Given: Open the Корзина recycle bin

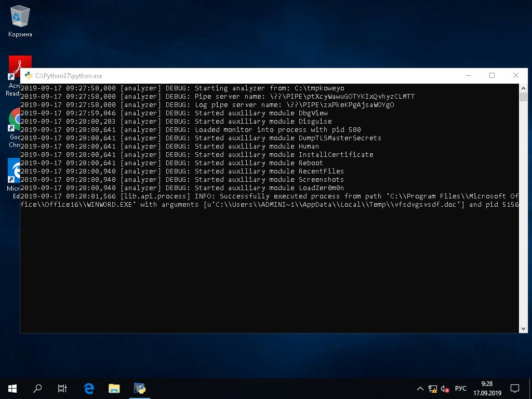Looking at the screenshot, I should [x=20, y=16].
